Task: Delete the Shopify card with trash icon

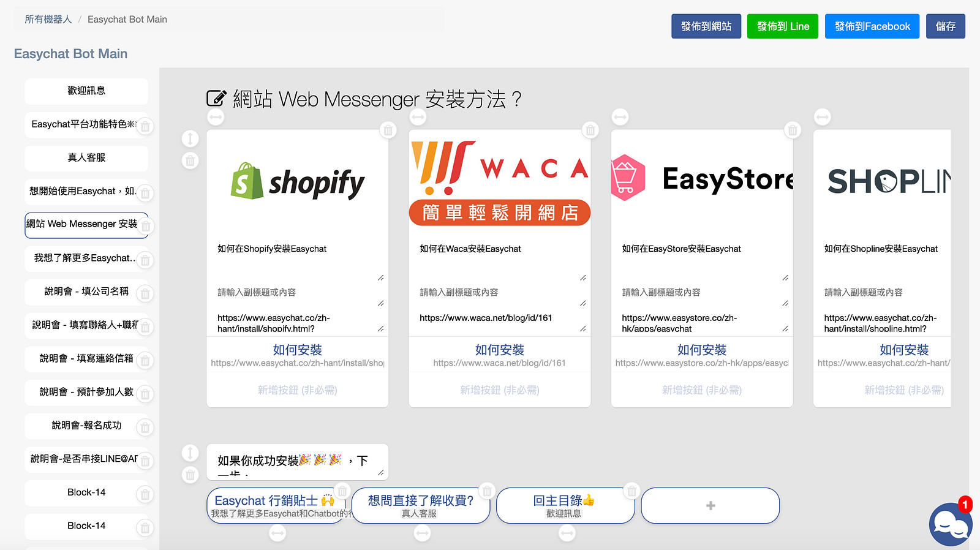Action: click(x=388, y=130)
